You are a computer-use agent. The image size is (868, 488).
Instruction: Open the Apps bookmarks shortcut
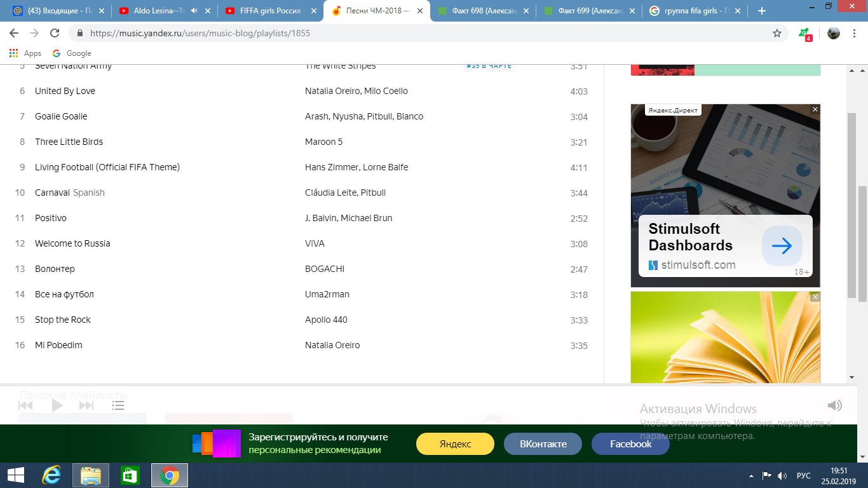coord(25,53)
